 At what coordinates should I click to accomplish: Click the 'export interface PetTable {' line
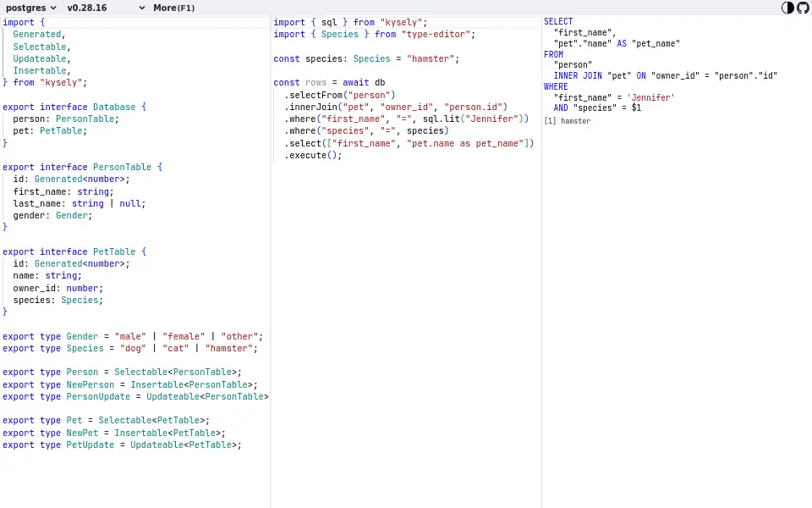click(x=74, y=251)
